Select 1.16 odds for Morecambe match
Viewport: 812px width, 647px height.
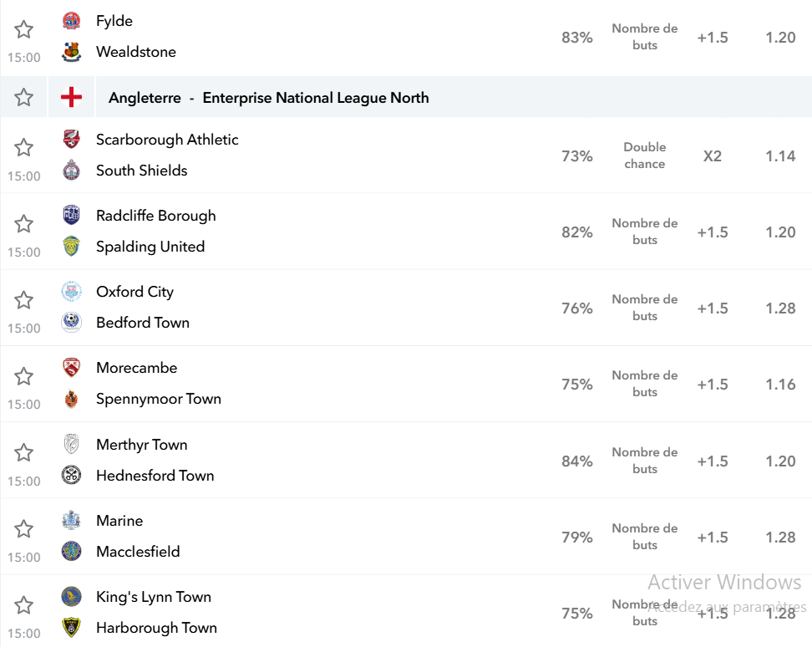point(780,385)
